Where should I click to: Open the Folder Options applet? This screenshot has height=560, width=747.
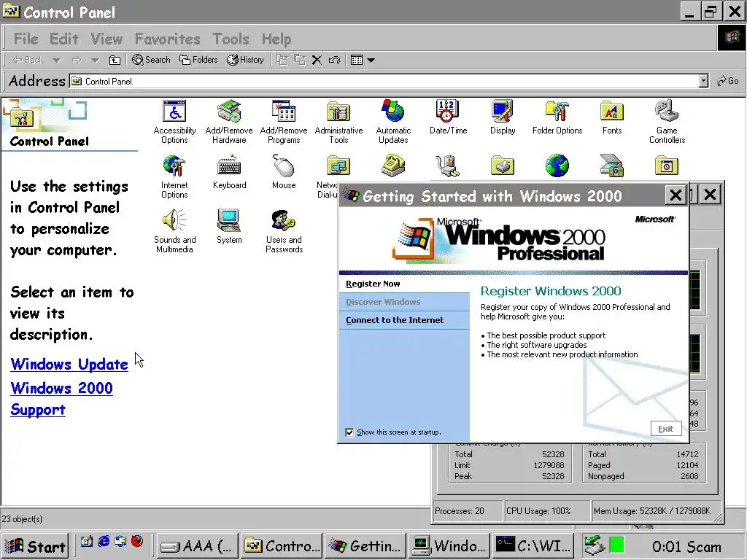[x=557, y=117]
